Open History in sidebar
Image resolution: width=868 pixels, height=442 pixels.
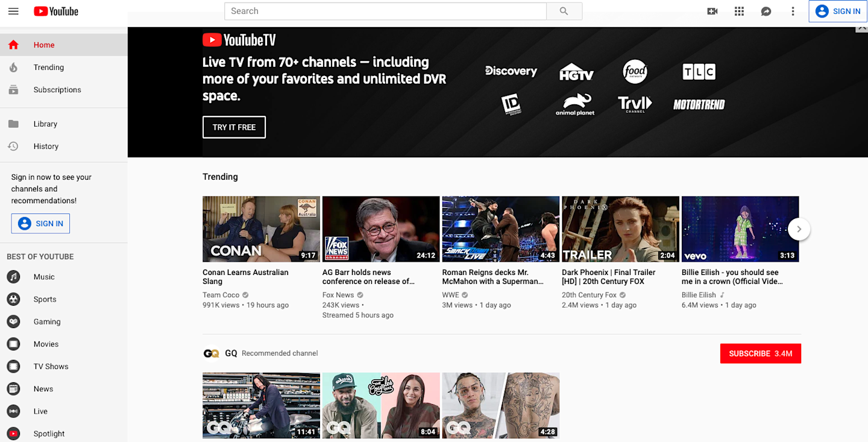[46, 147]
